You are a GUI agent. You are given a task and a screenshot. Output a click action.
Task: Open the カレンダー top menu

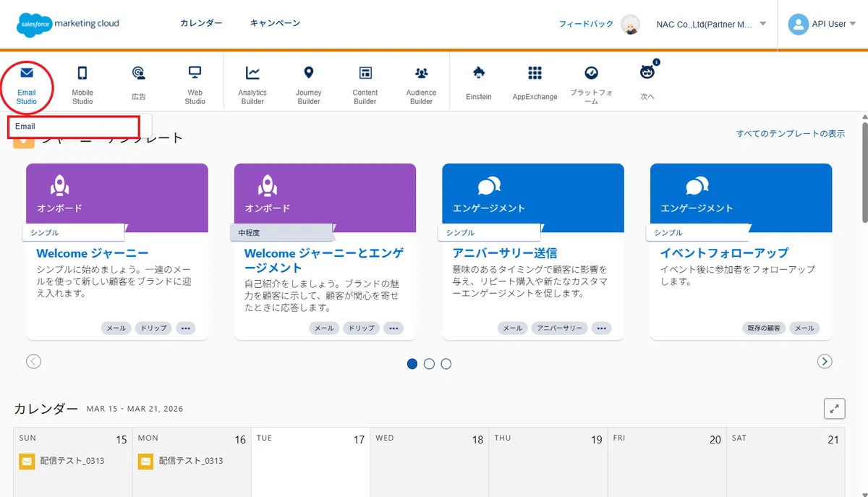click(x=201, y=23)
